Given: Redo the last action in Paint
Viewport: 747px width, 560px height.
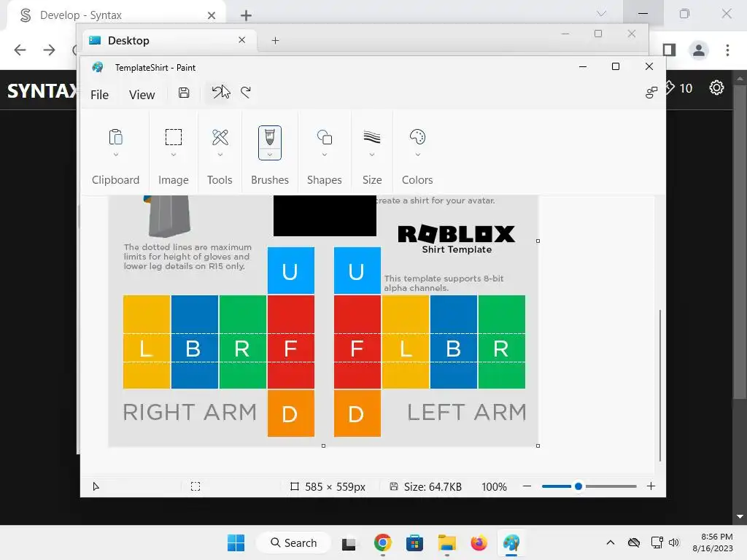Looking at the screenshot, I should [246, 93].
